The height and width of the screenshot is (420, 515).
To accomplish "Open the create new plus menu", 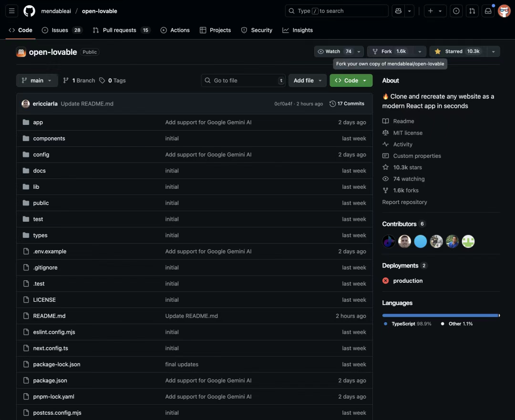I will pos(435,11).
